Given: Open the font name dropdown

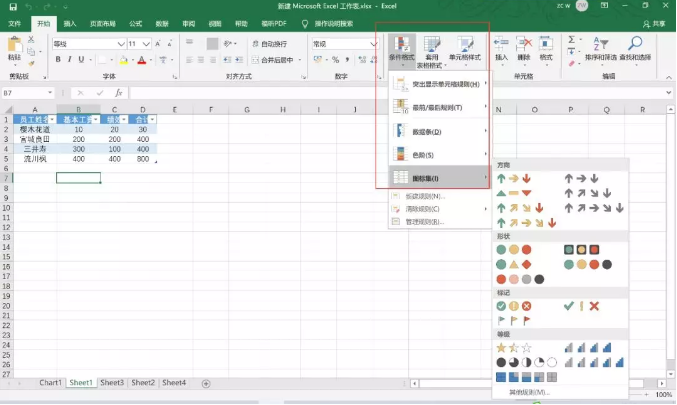Looking at the screenshot, I should [x=121, y=44].
